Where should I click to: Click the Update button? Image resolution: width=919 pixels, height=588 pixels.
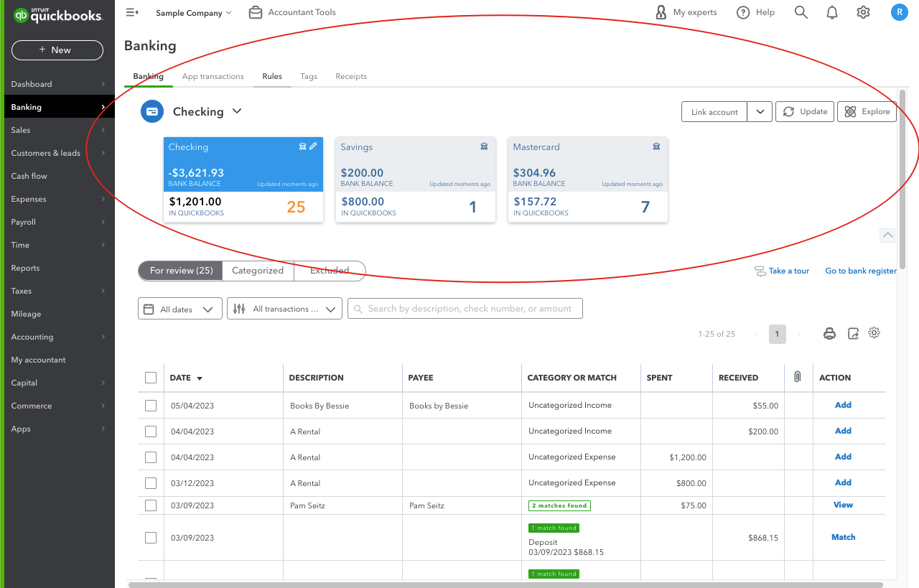click(805, 111)
